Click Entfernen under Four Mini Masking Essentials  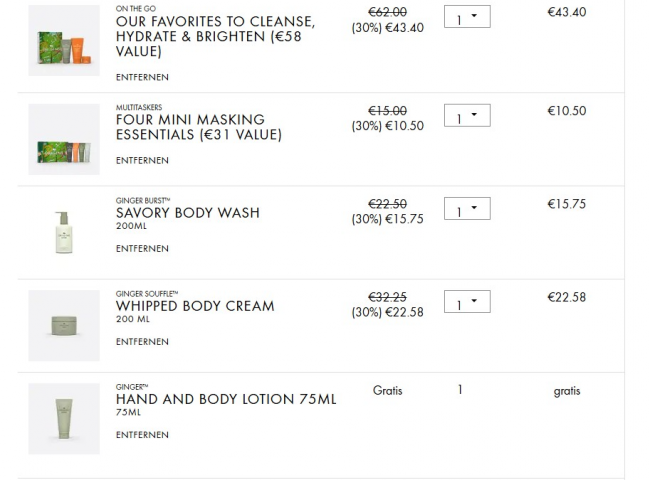(142, 160)
